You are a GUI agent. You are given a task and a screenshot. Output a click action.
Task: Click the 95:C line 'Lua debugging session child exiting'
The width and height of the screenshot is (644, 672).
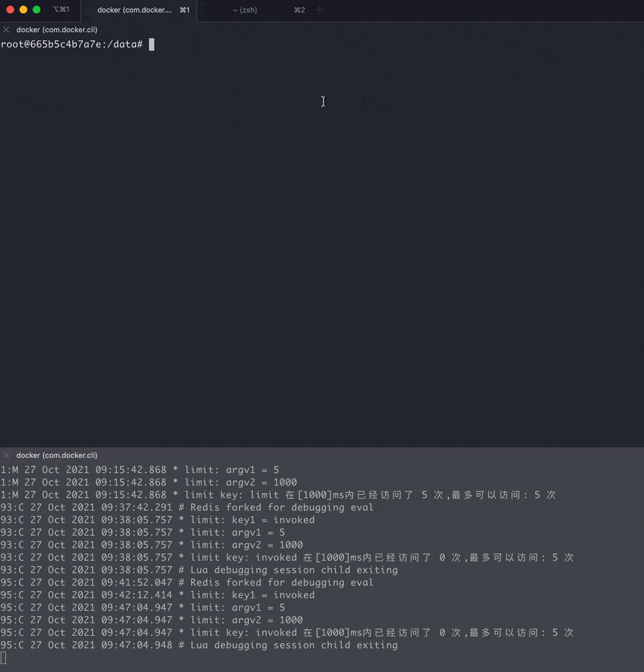point(199,645)
